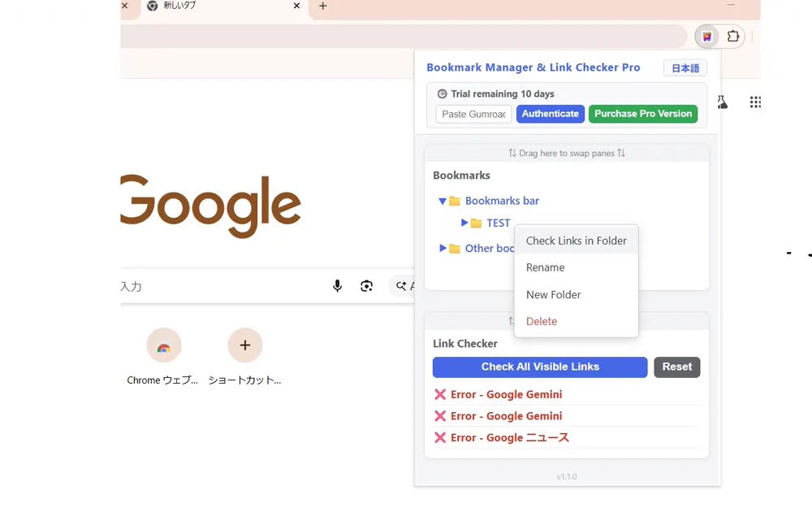Select the AI mode search icon

[400, 285]
